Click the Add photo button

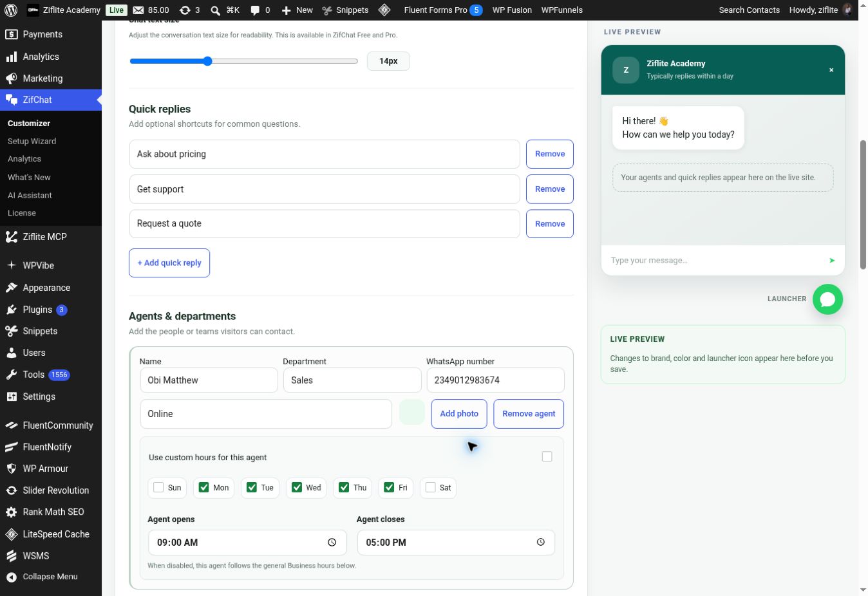[459, 414]
